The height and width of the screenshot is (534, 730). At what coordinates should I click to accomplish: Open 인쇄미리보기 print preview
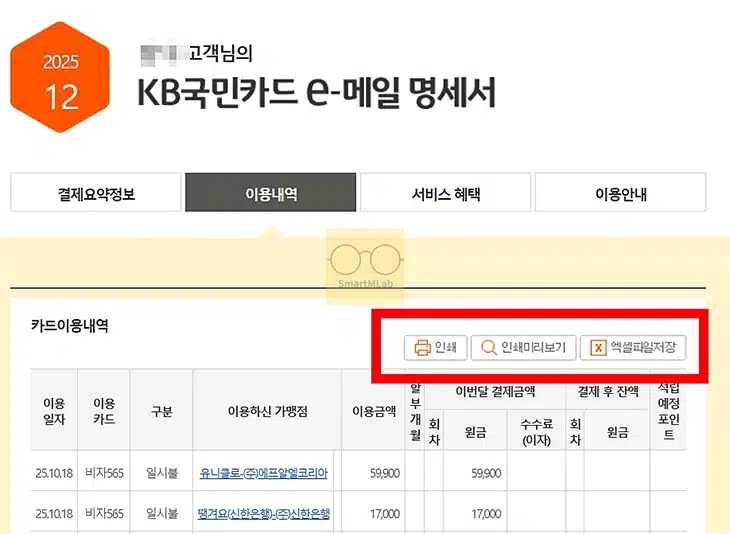pyautogui.click(x=523, y=347)
